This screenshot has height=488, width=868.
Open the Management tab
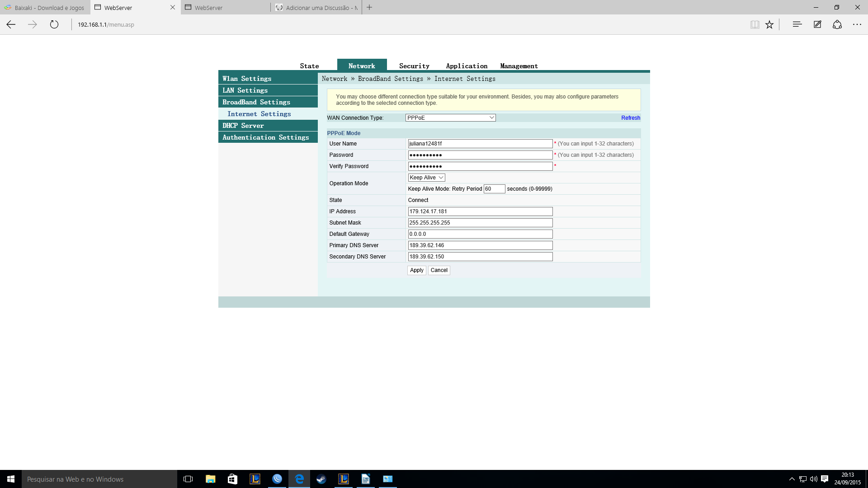point(519,66)
